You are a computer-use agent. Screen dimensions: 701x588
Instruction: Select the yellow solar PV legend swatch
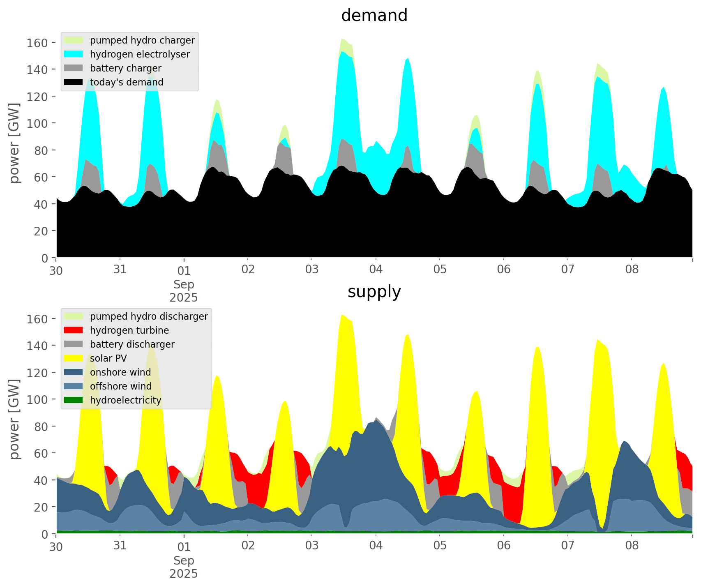(74, 358)
